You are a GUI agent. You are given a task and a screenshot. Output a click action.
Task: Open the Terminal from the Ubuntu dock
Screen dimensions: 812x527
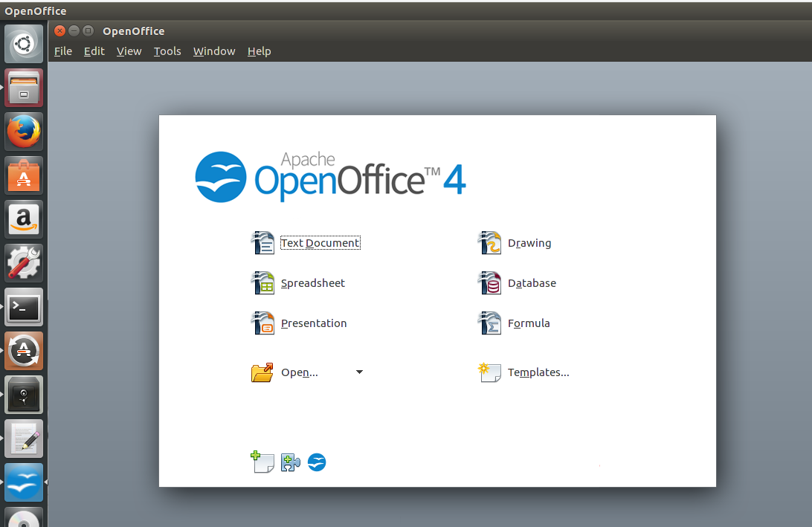click(23, 307)
